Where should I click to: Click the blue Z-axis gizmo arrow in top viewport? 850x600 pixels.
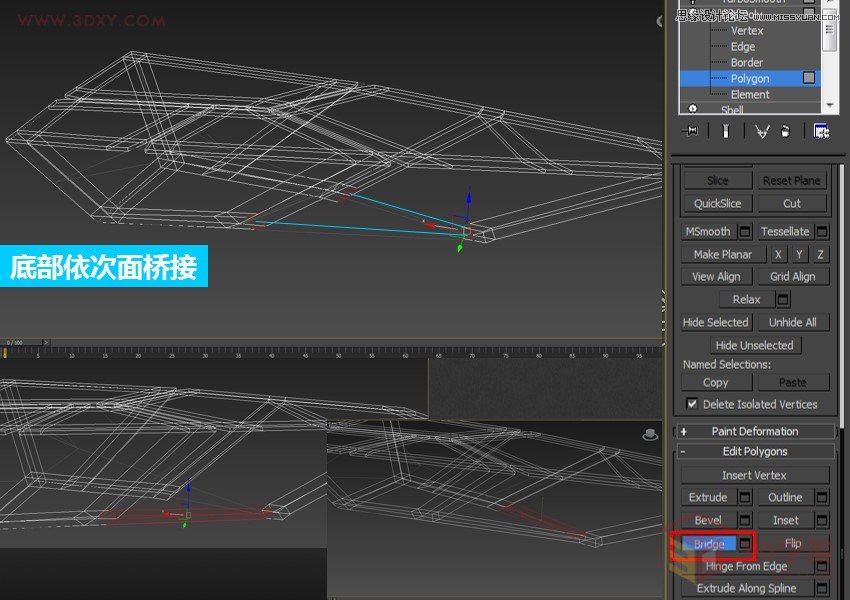click(468, 199)
